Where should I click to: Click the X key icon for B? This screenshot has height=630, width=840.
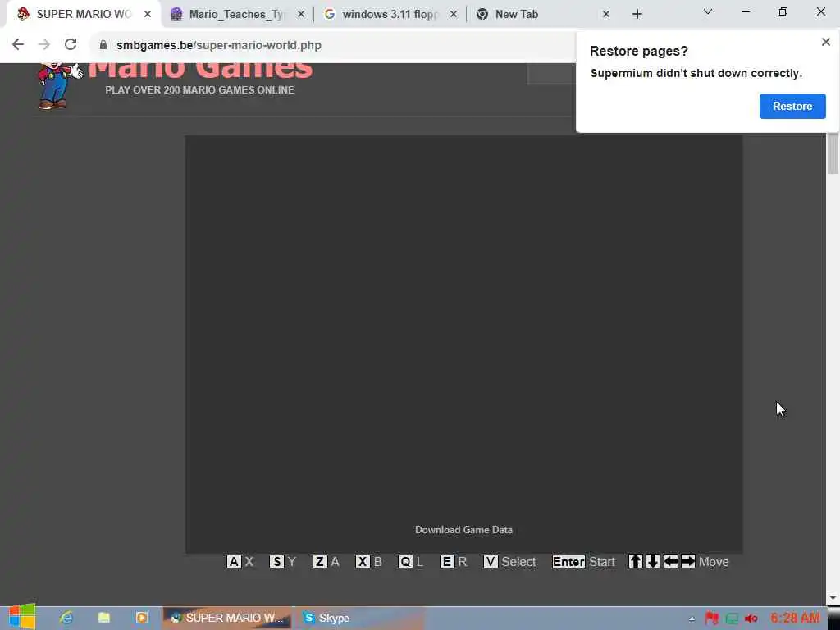coord(363,561)
